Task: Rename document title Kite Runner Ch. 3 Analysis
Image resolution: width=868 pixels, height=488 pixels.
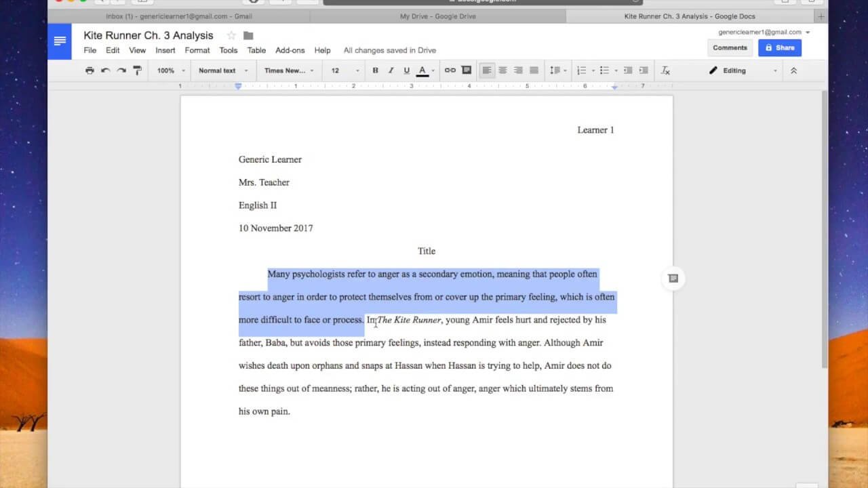Action: click(149, 35)
